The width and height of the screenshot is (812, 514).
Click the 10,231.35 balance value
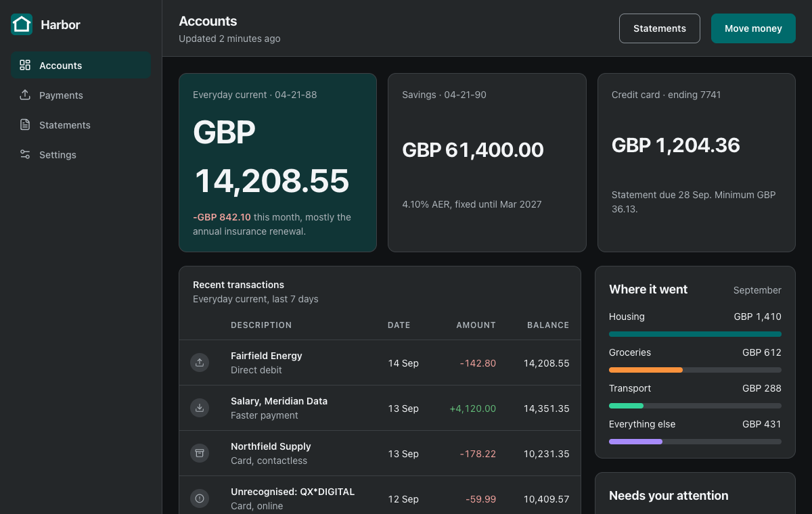547,454
